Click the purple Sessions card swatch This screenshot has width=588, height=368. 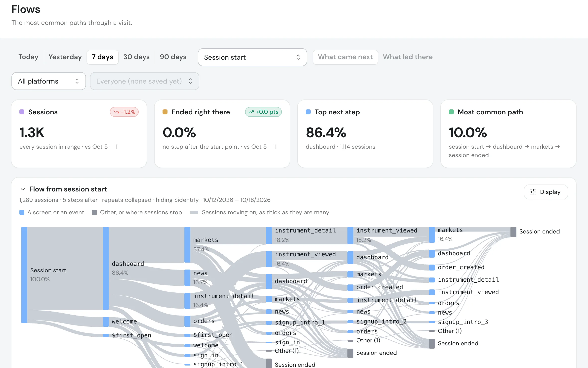[22, 112]
